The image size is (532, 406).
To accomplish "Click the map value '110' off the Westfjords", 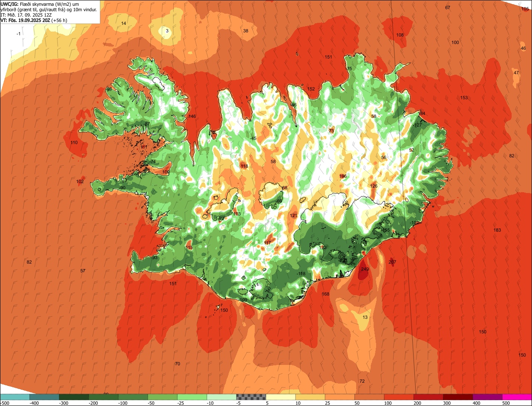I will (x=74, y=142).
